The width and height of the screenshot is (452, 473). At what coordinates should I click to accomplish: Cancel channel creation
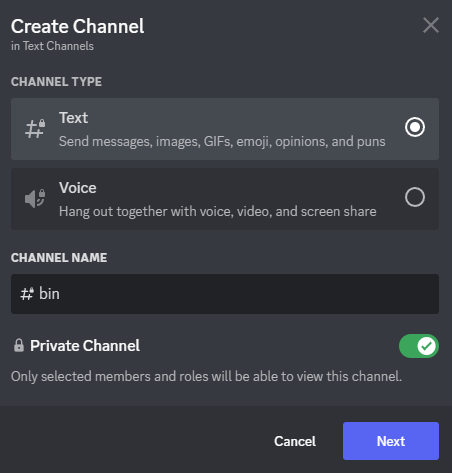pyautogui.click(x=295, y=441)
